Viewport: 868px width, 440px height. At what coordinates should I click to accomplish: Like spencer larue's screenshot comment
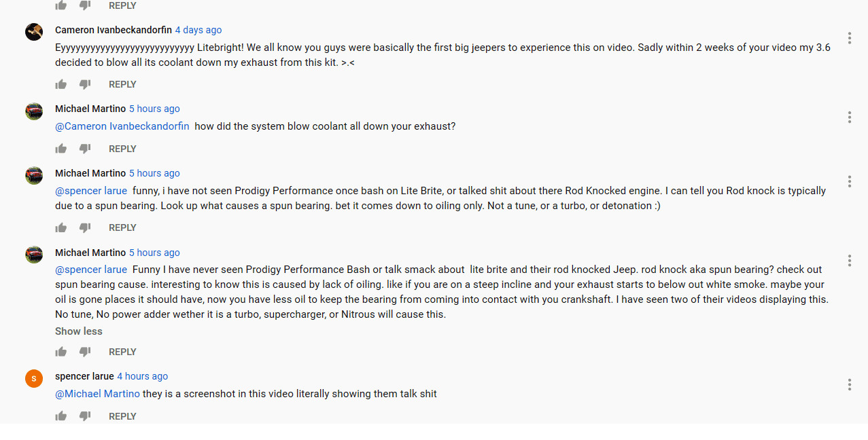click(x=61, y=416)
